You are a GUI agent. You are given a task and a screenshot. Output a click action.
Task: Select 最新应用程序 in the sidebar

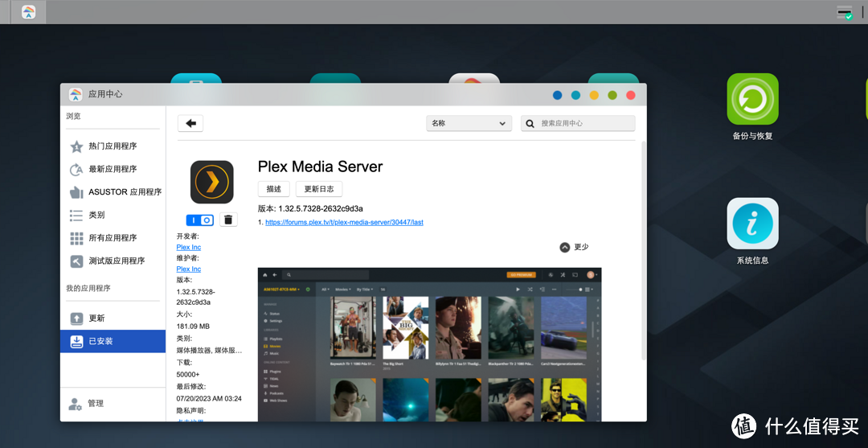coord(113,169)
